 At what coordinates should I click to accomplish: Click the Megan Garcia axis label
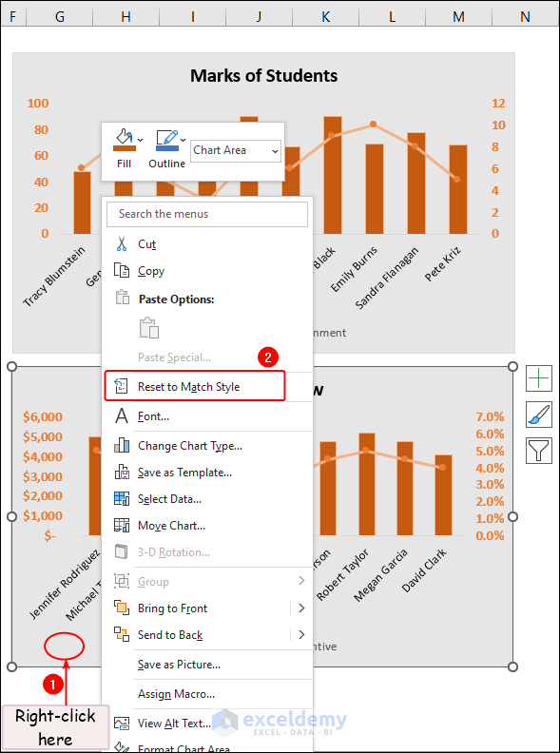pos(380,575)
